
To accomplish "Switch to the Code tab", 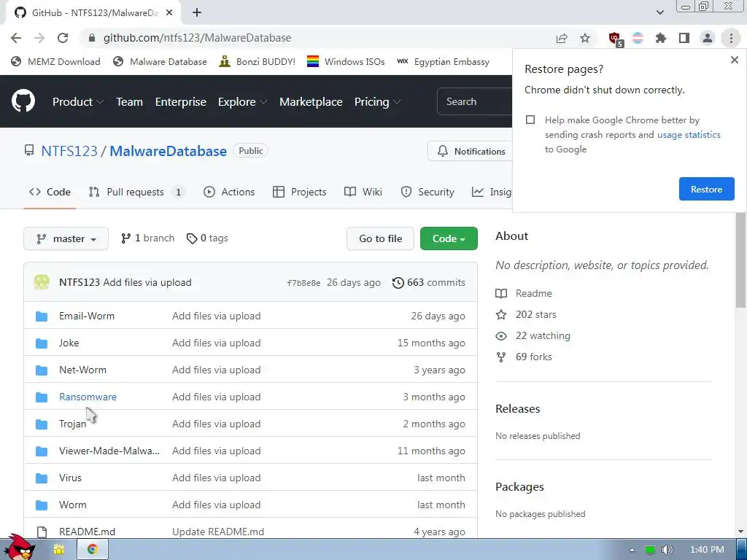I will (x=50, y=192).
